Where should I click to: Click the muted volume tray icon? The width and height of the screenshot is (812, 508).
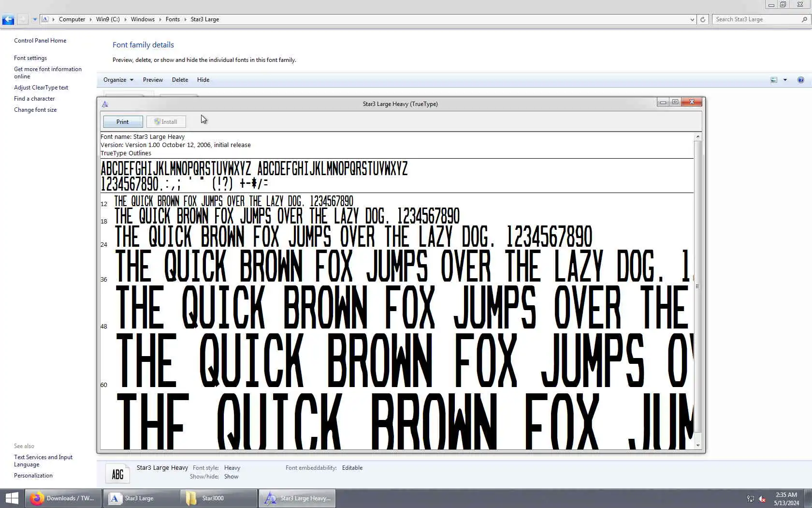[x=762, y=499]
